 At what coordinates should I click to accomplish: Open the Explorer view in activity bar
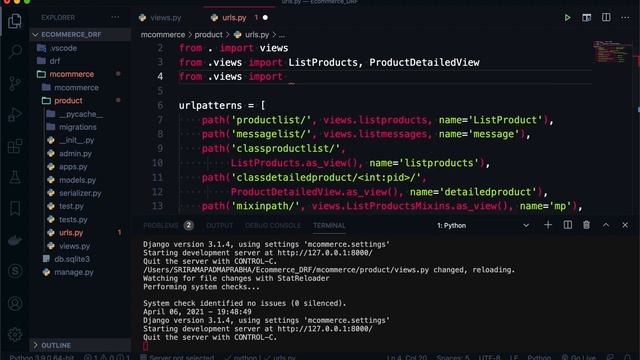[15, 20]
